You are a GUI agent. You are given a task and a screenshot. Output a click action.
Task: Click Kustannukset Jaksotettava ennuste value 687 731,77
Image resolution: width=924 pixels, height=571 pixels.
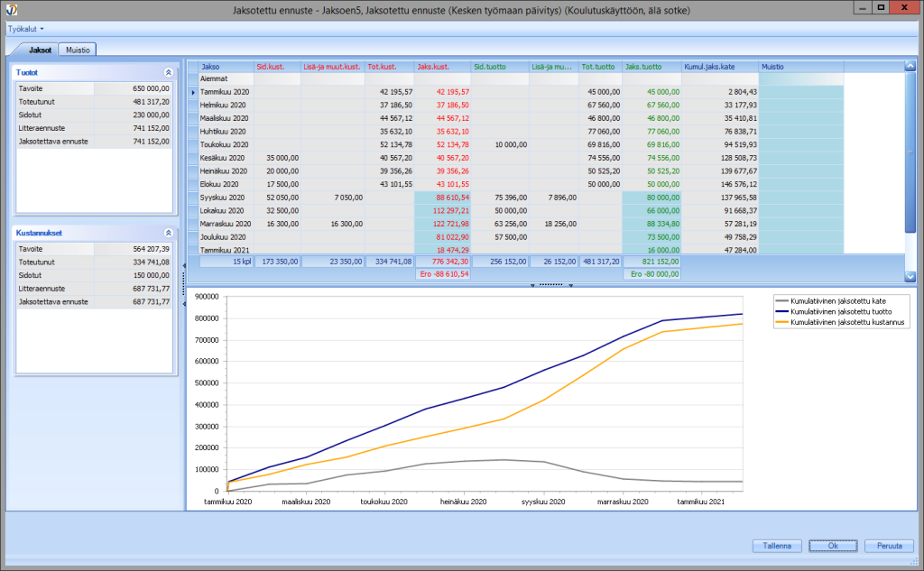click(134, 301)
